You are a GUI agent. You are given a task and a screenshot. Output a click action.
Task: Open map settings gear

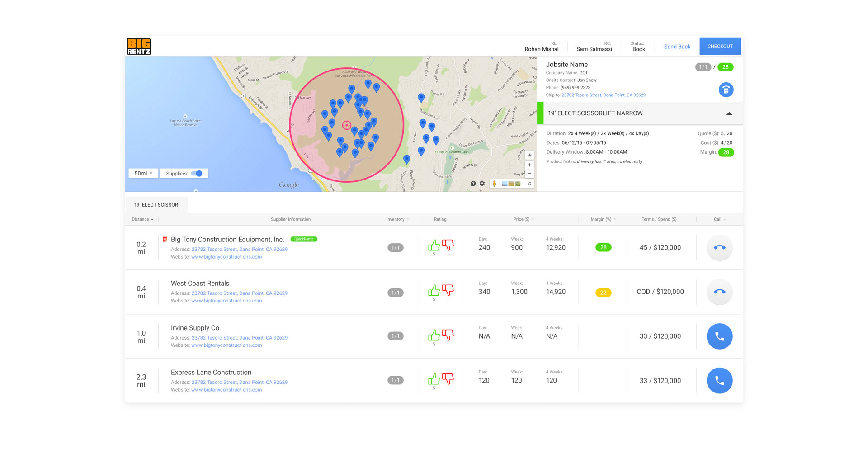point(482,184)
